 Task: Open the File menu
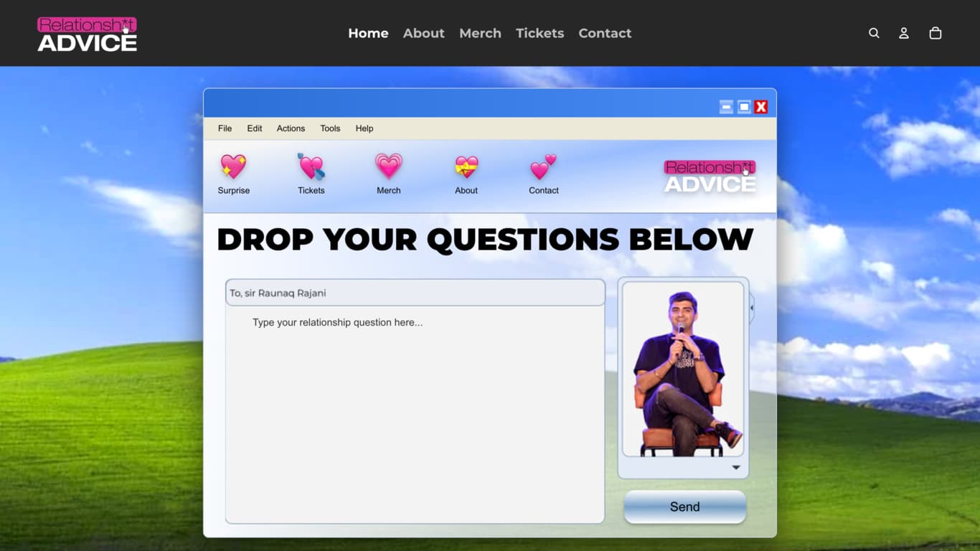pos(225,128)
